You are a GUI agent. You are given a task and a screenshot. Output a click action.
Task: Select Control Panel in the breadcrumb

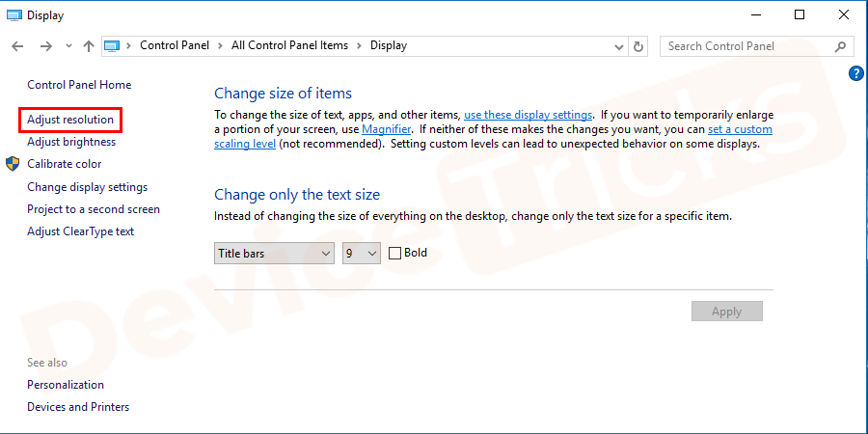pyautogui.click(x=176, y=45)
